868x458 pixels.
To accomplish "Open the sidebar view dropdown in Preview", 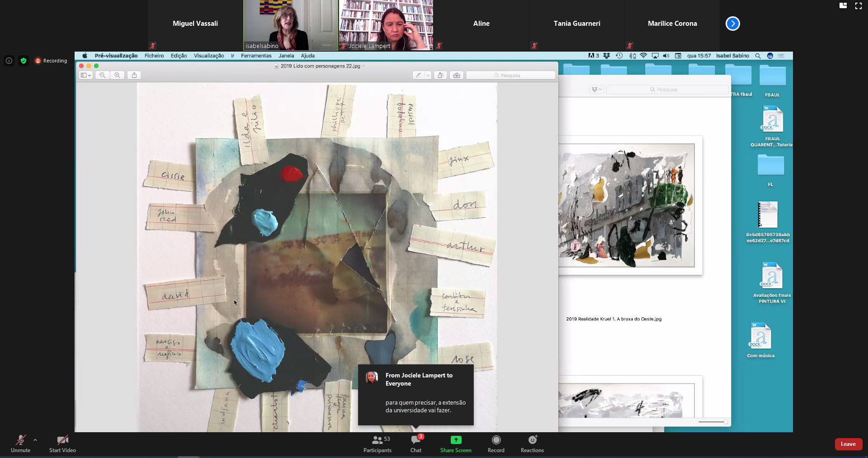I will [86, 75].
